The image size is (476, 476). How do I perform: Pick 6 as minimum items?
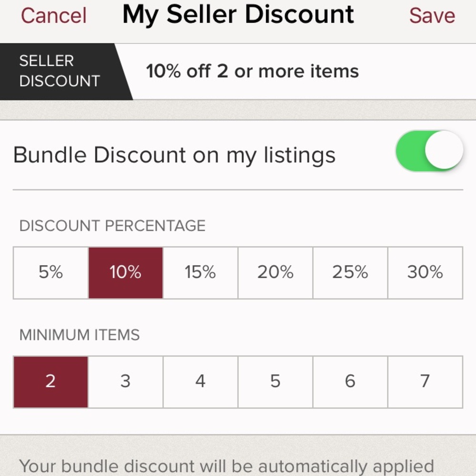[350, 382]
